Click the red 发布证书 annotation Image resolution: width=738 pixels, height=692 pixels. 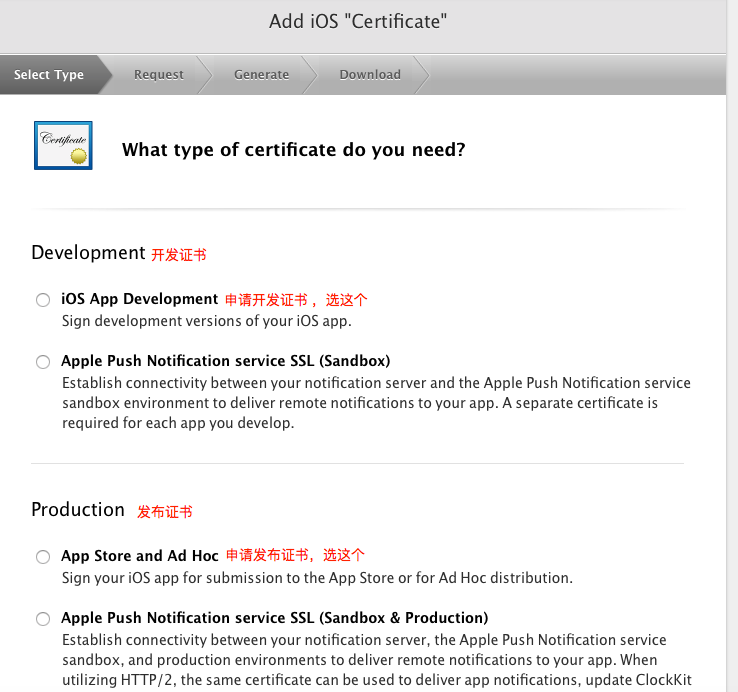(x=164, y=512)
